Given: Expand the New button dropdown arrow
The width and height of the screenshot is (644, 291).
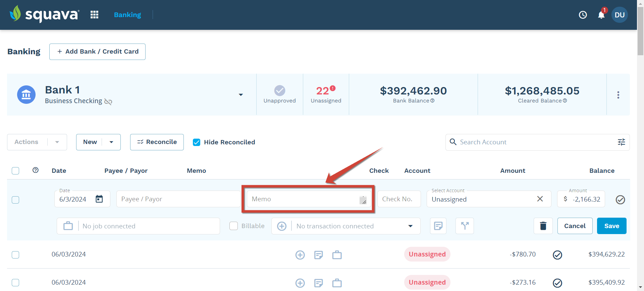Looking at the screenshot, I should pos(111,142).
